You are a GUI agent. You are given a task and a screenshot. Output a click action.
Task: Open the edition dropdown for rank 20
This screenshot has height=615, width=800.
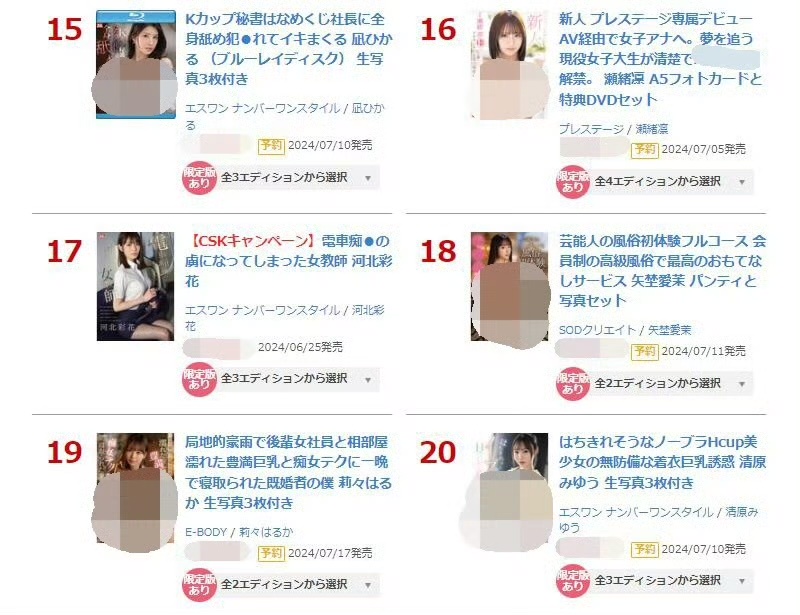point(672,581)
